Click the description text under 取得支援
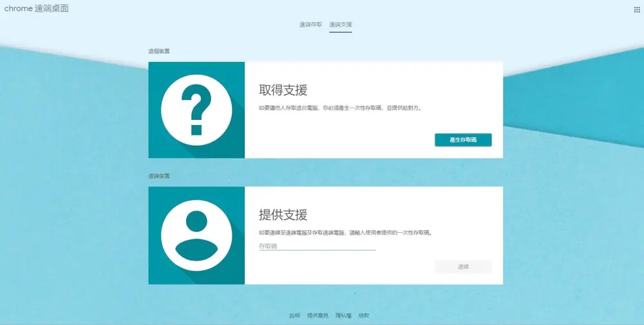Viewport: 644px width, 325px height. point(341,108)
